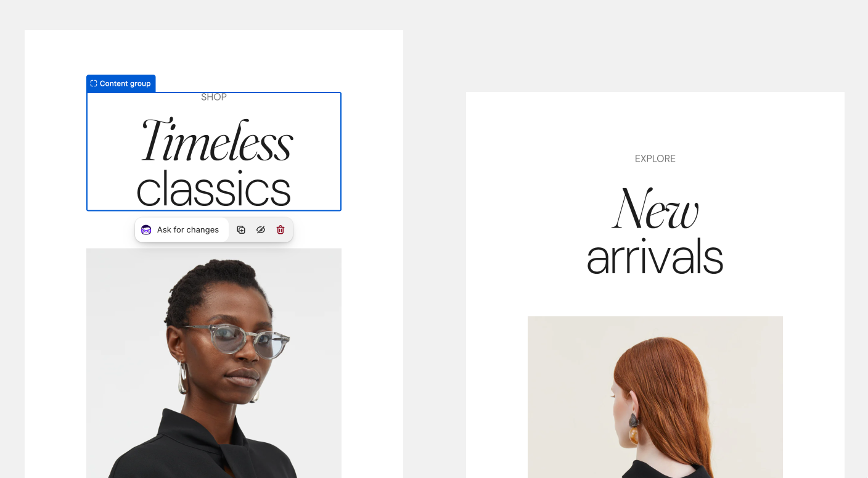Delete the content group with red trash icon

(280, 229)
